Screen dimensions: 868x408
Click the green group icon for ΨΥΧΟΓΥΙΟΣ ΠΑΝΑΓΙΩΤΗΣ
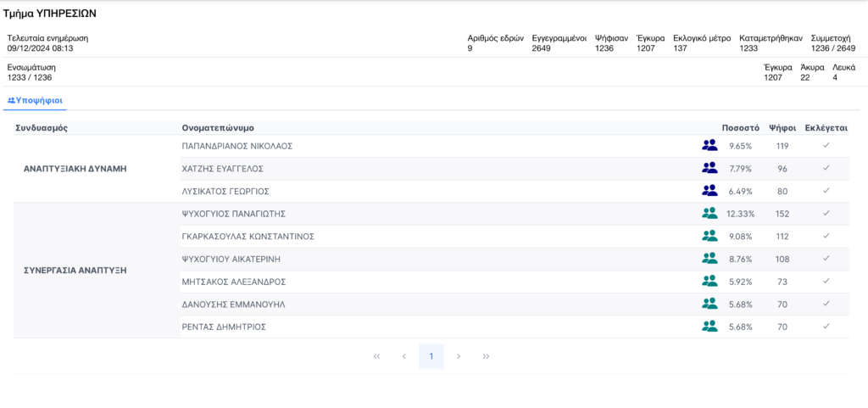[x=709, y=214]
